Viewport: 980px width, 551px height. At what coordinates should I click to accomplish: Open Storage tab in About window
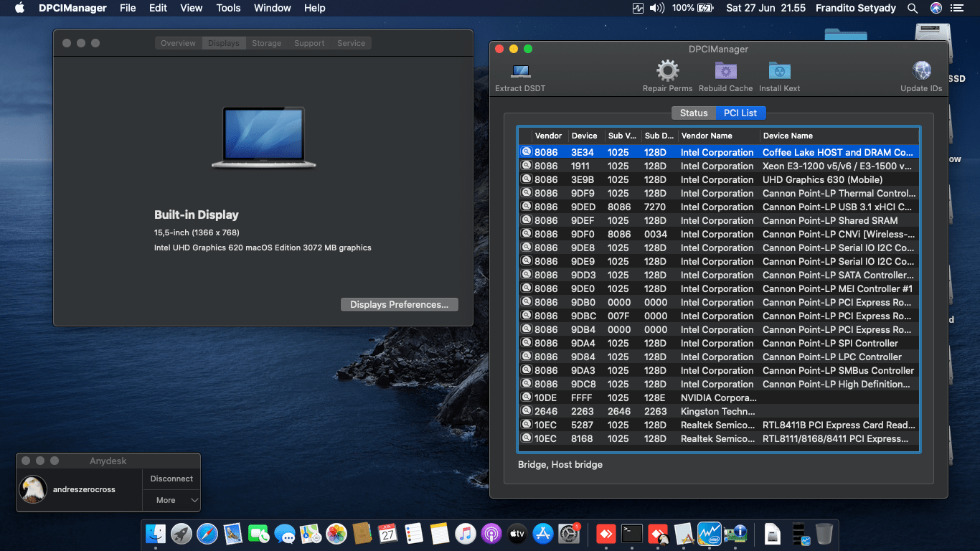pyautogui.click(x=266, y=43)
